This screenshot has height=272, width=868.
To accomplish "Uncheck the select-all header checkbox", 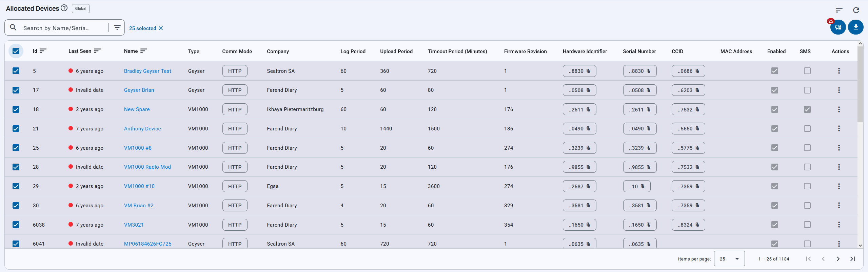I will [x=16, y=51].
